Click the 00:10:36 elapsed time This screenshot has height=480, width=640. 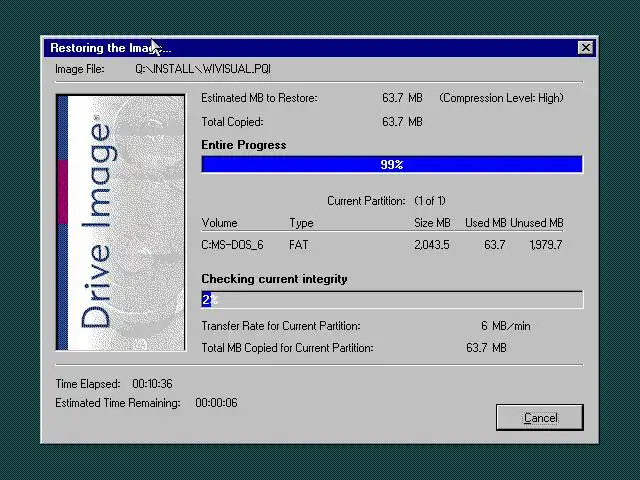152,384
